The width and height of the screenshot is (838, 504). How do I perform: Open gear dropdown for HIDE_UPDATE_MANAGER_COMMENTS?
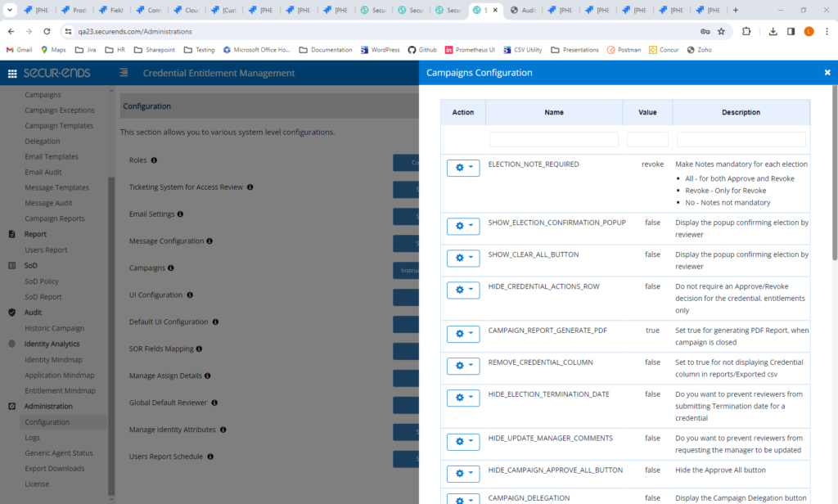pyautogui.click(x=463, y=442)
